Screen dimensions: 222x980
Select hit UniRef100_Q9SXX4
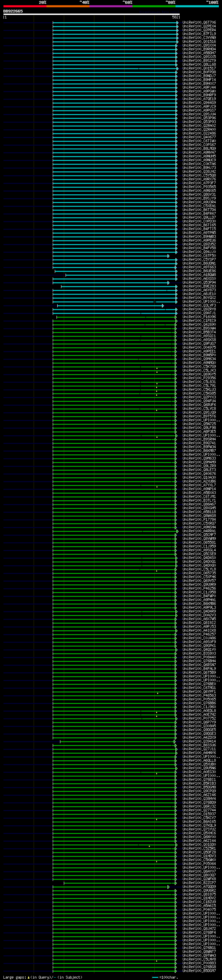[x=199, y=45]
